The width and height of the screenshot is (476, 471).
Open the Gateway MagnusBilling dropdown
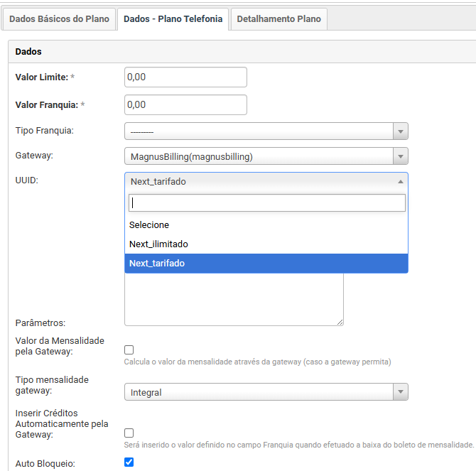pos(266,156)
